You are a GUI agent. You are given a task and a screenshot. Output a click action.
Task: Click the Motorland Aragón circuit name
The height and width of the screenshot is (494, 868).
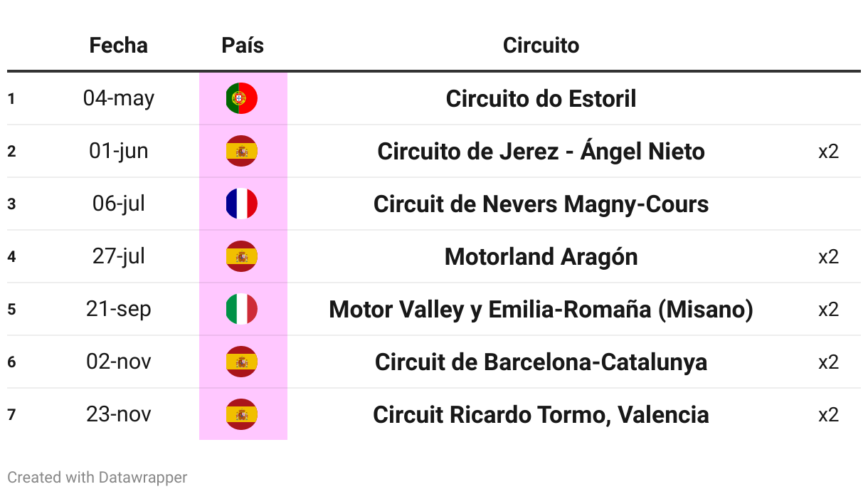[541, 256]
